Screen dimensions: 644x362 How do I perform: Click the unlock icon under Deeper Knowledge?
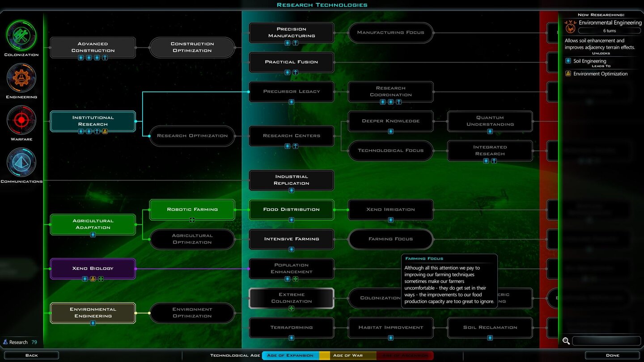tap(391, 131)
